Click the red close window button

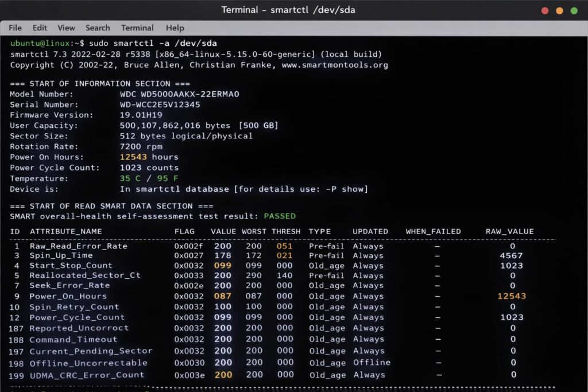545,10
